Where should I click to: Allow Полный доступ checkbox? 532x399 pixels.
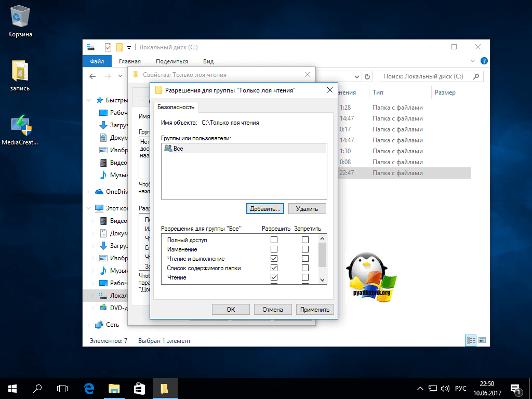(274, 240)
